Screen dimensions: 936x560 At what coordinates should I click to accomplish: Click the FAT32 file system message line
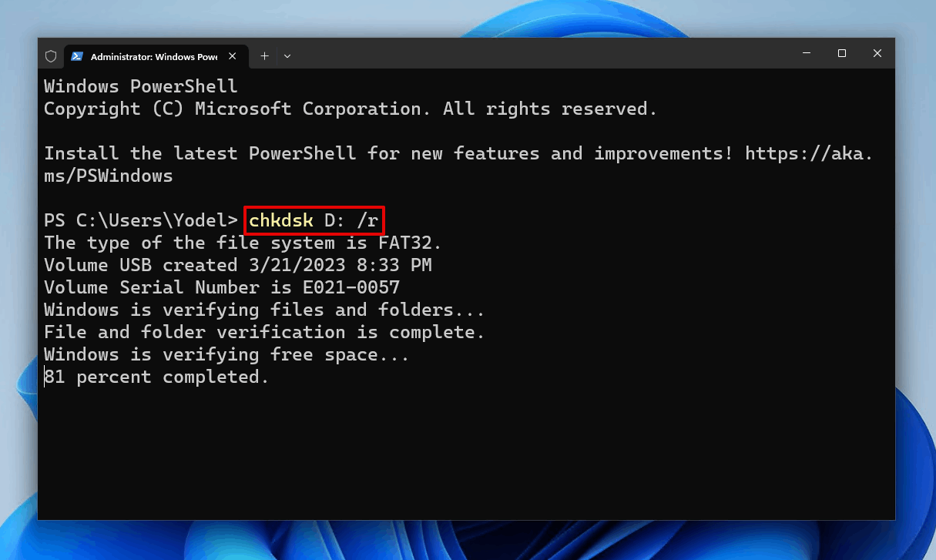click(241, 243)
